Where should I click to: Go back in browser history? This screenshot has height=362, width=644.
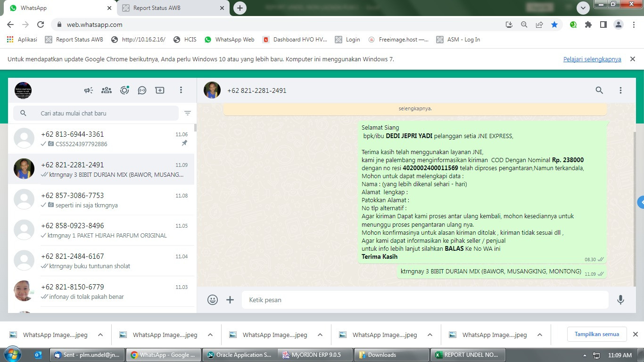(10, 25)
